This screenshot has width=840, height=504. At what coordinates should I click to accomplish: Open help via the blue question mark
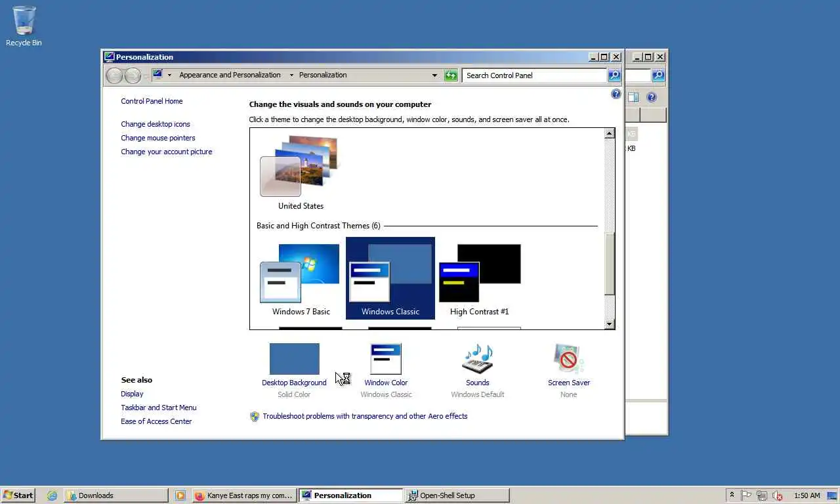(x=616, y=94)
